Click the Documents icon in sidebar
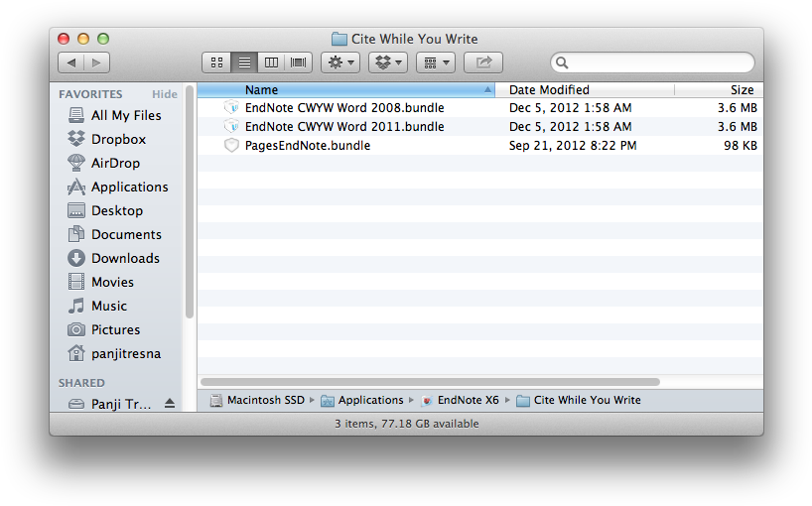 coord(76,234)
